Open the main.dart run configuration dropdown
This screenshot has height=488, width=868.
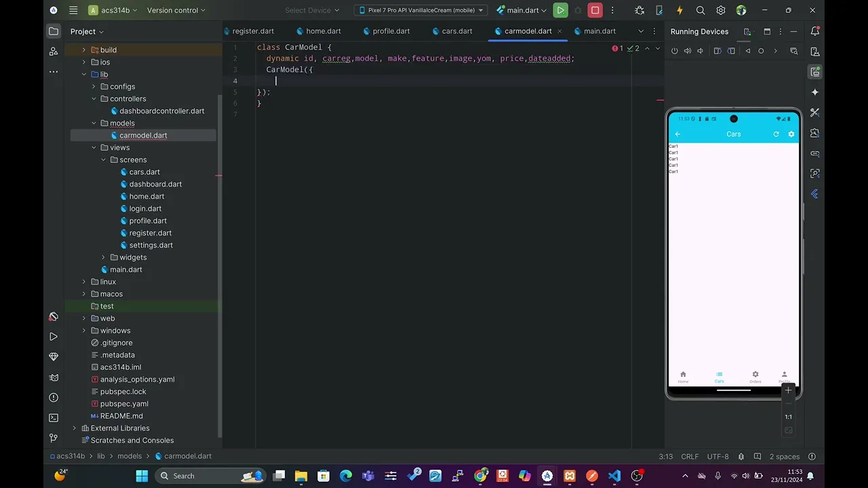(x=521, y=10)
